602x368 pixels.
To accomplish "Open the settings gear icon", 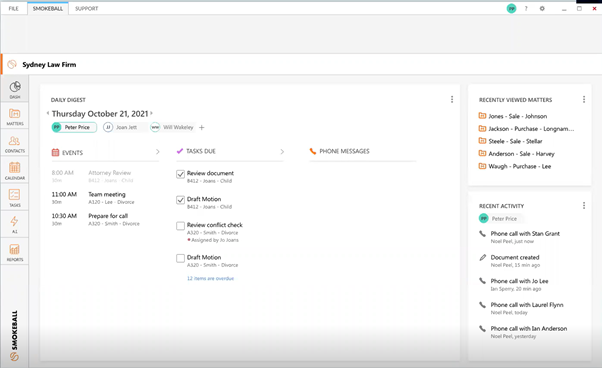I will (x=542, y=8).
